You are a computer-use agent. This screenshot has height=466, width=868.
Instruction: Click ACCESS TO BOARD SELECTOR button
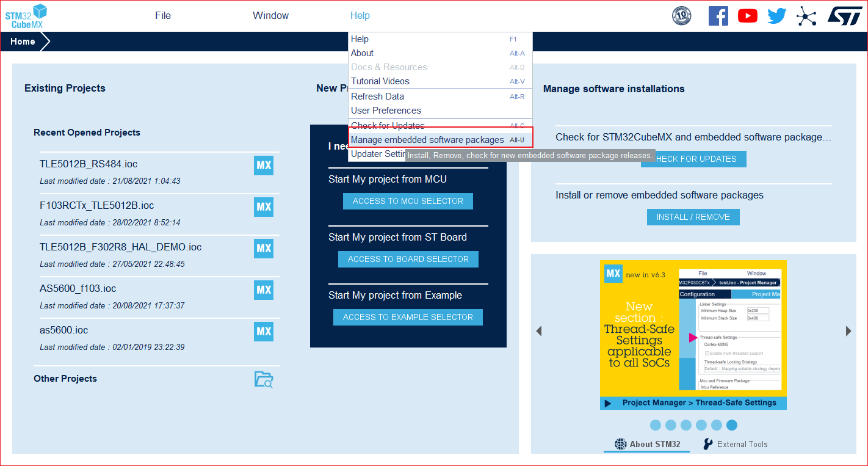tap(408, 259)
